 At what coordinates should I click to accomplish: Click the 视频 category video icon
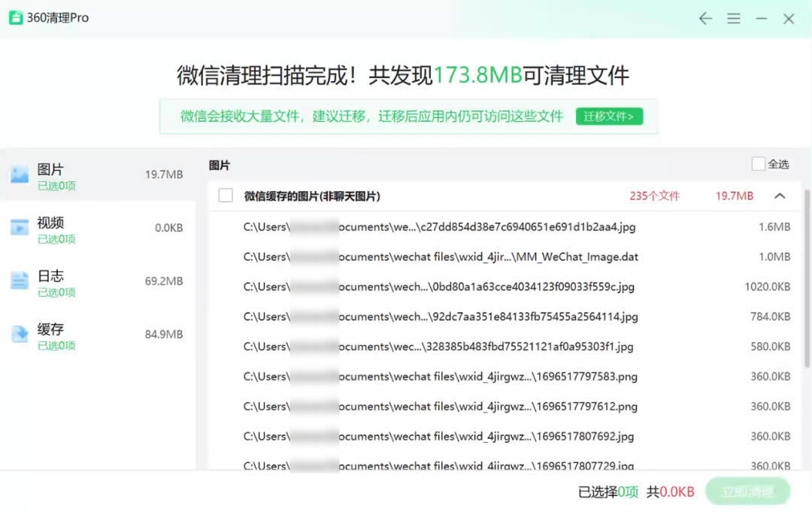click(20, 227)
